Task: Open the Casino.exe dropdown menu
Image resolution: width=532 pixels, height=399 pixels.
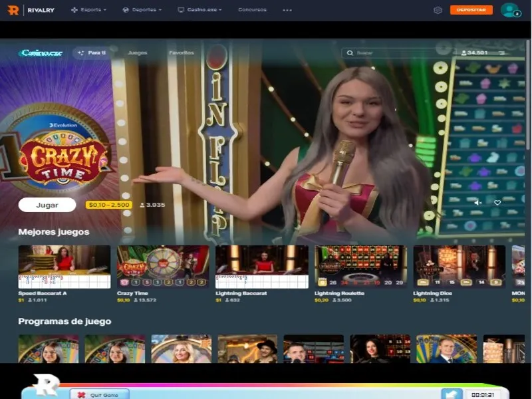Action: pos(200,10)
